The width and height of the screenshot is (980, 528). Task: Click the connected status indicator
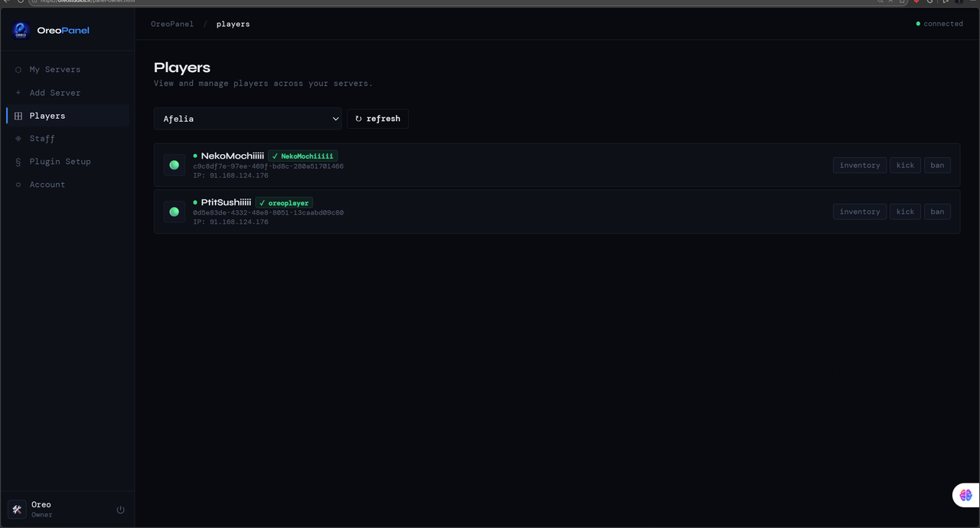[939, 24]
